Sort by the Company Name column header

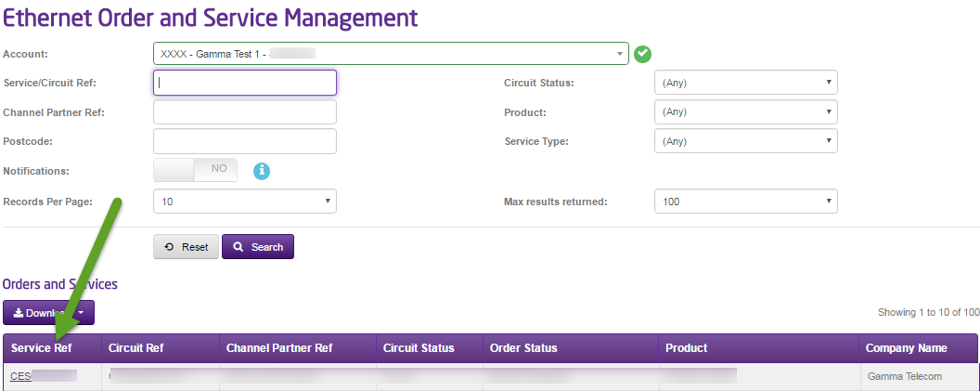pos(918,348)
